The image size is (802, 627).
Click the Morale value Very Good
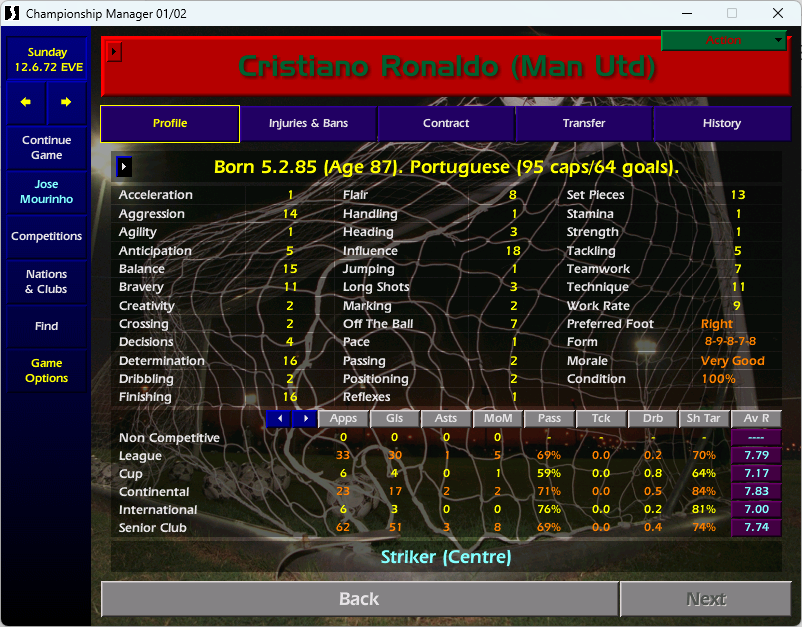732,361
